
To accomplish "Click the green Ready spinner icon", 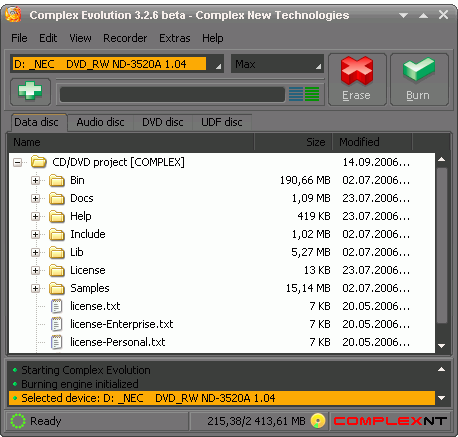I will click(18, 421).
